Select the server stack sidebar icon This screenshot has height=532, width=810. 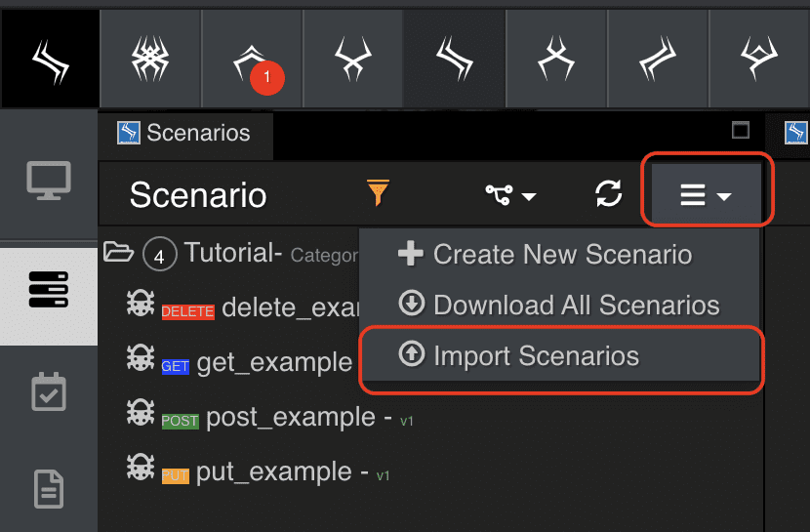point(49,290)
